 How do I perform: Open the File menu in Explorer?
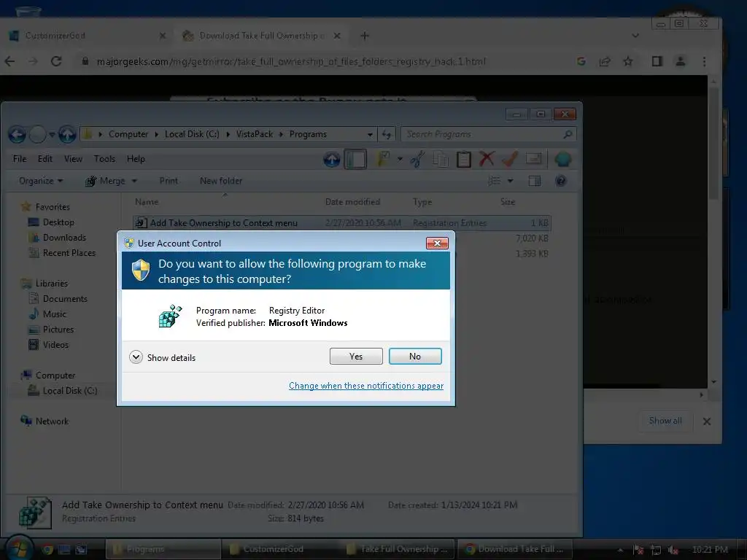pyautogui.click(x=20, y=159)
